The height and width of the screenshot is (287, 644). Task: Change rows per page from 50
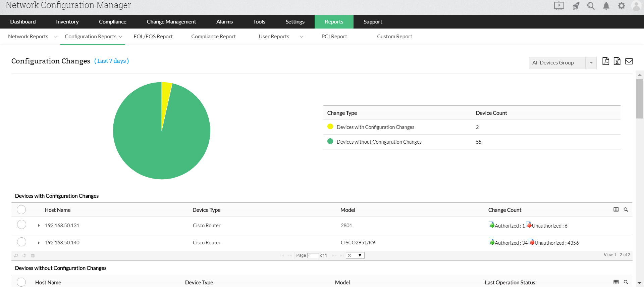[355, 255]
